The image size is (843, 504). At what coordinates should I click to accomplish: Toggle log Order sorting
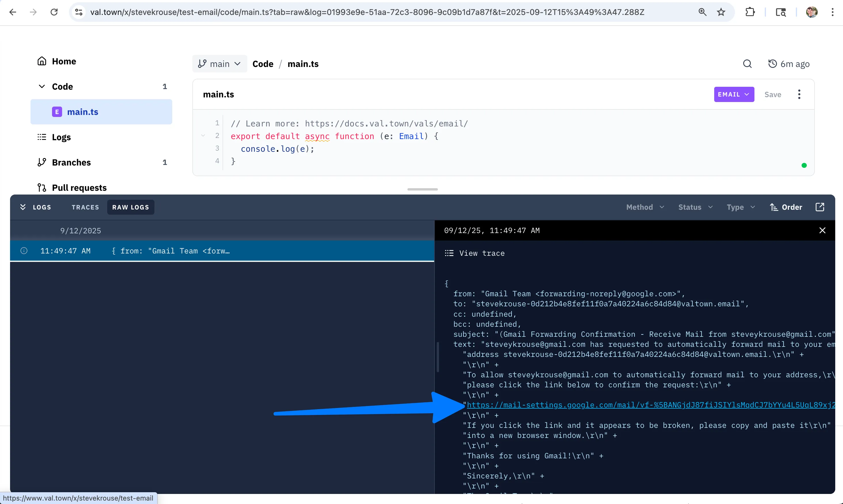click(x=786, y=207)
